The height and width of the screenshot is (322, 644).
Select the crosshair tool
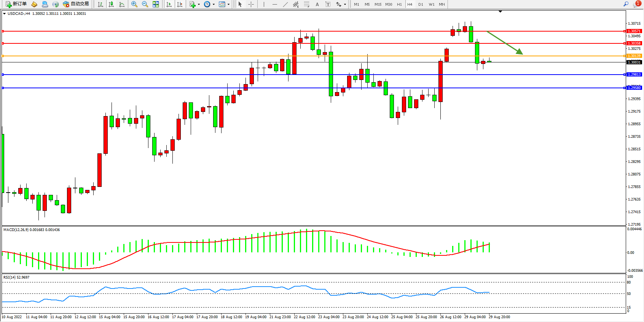pyautogui.click(x=251, y=4)
